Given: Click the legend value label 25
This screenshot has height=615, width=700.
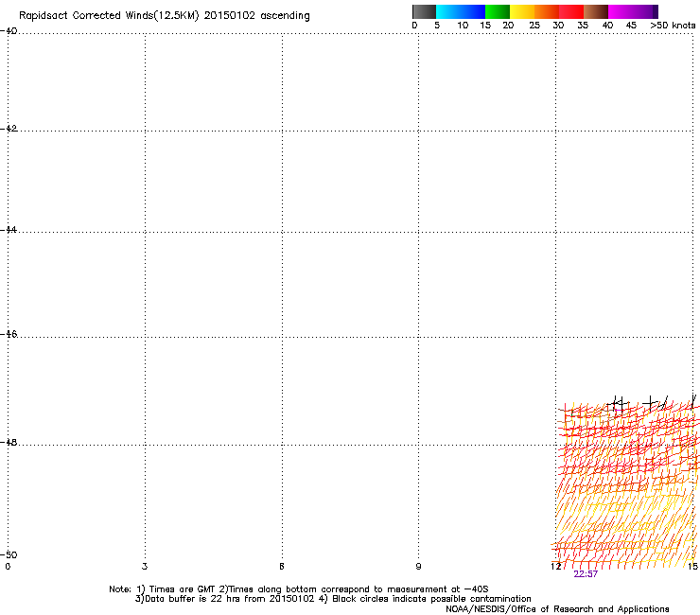Looking at the screenshot, I should pyautogui.click(x=534, y=26).
